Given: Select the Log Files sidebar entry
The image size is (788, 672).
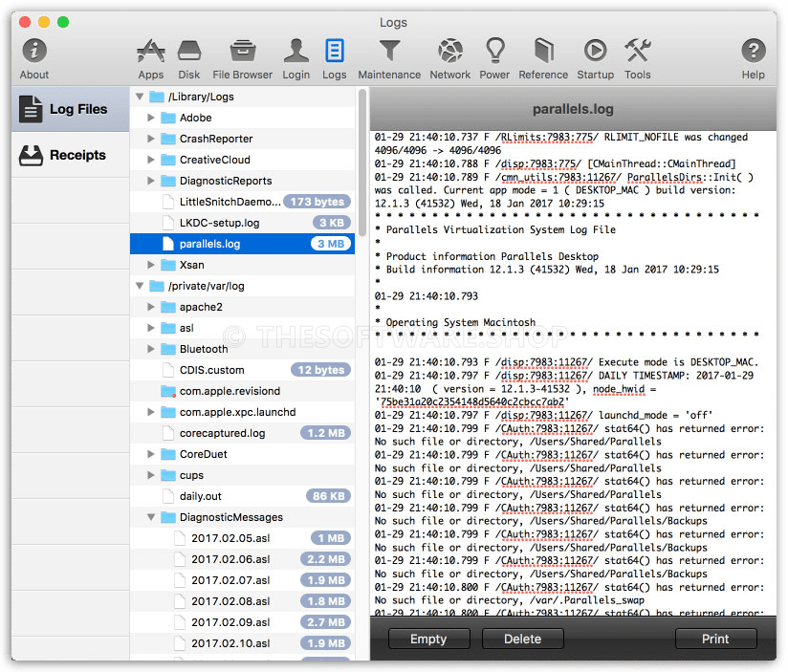Looking at the screenshot, I should (67, 109).
